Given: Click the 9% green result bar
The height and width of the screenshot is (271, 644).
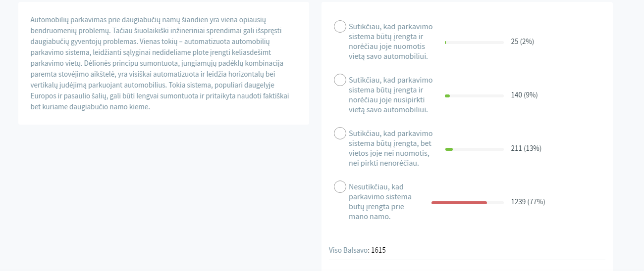Looking at the screenshot, I should (x=447, y=95).
